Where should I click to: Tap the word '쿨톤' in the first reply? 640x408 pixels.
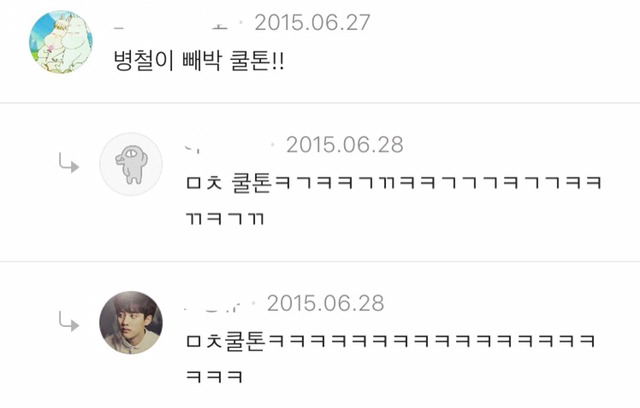tap(251, 182)
